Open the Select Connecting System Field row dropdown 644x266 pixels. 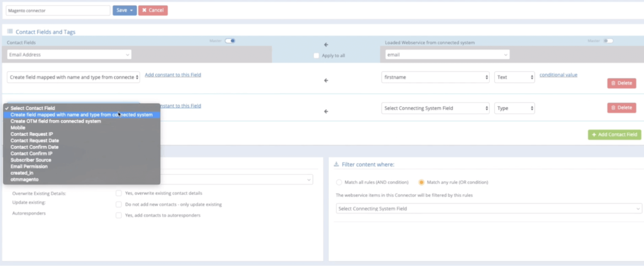click(x=435, y=108)
